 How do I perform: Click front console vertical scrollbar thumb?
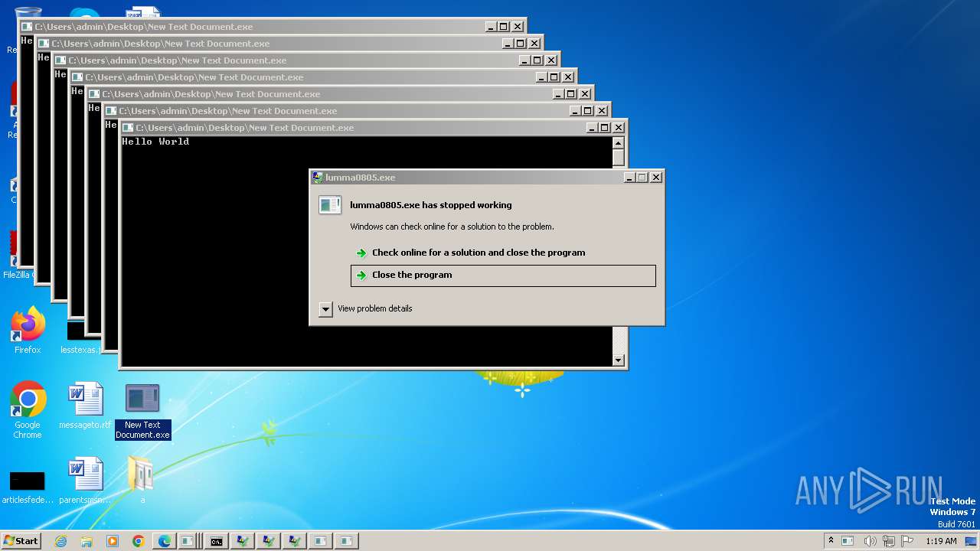coord(619,158)
